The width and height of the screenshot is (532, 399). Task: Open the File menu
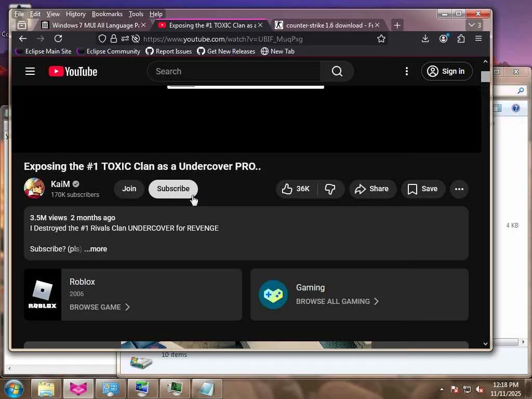pyautogui.click(x=19, y=14)
